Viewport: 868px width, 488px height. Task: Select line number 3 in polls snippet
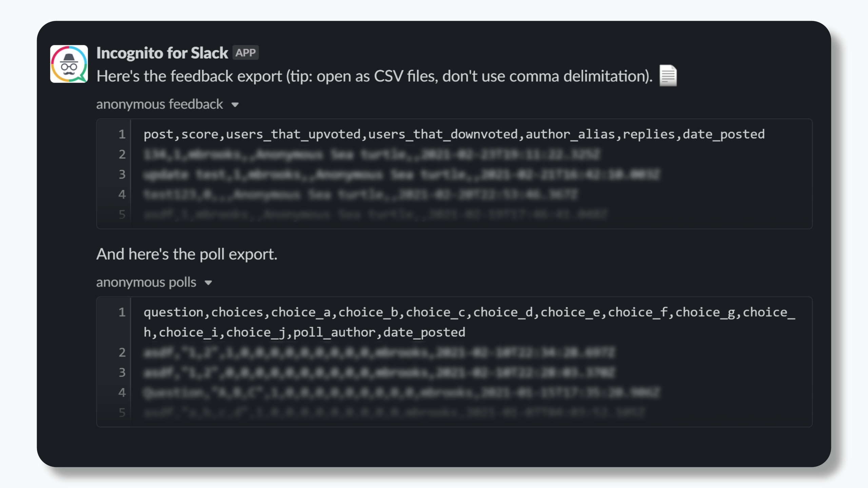coord(122,372)
